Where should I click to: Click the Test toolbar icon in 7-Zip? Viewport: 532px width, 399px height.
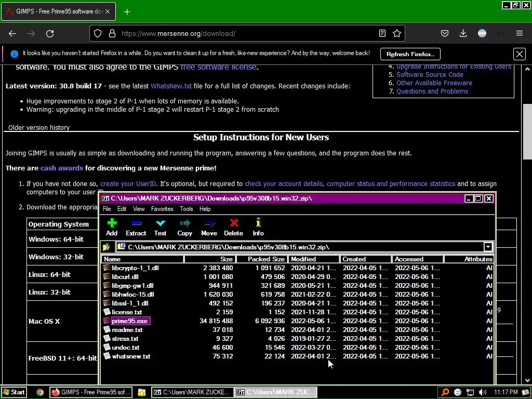point(160,228)
